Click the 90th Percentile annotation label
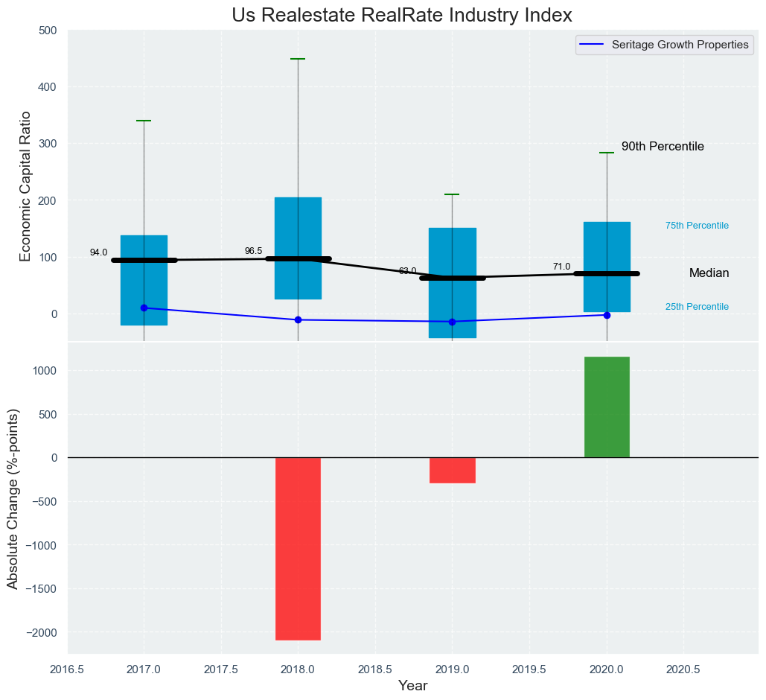This screenshot has width=766, height=700. pos(663,147)
